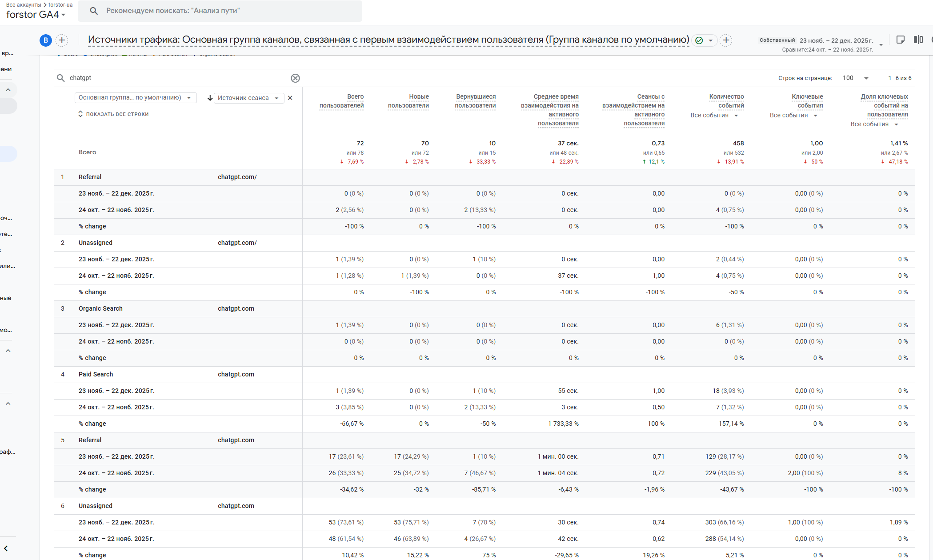Click the sort arrow before Источник сеанса
The image size is (933, 560).
(x=210, y=98)
